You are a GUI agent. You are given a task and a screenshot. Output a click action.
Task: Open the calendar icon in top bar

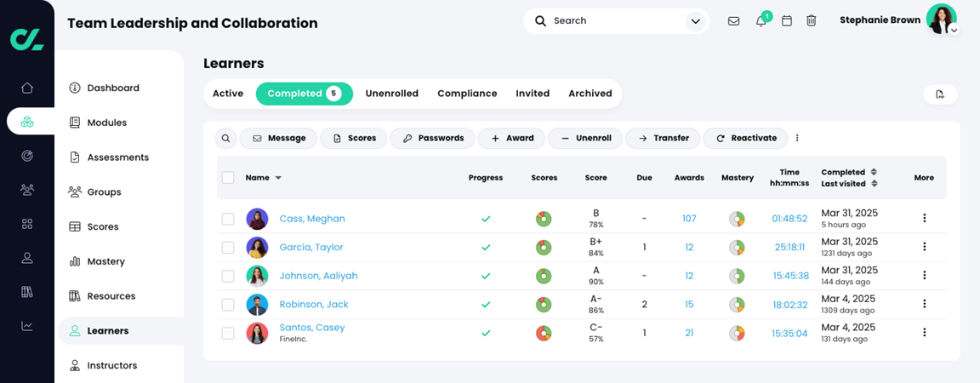[787, 21]
